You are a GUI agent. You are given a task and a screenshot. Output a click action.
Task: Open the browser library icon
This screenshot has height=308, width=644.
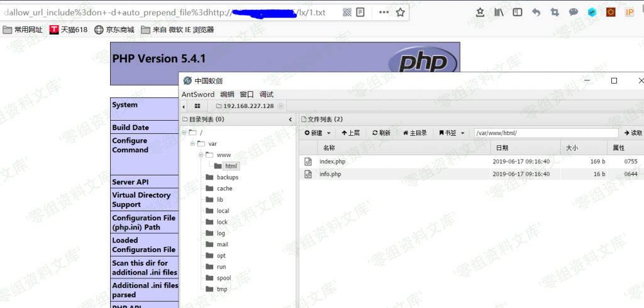tap(499, 12)
